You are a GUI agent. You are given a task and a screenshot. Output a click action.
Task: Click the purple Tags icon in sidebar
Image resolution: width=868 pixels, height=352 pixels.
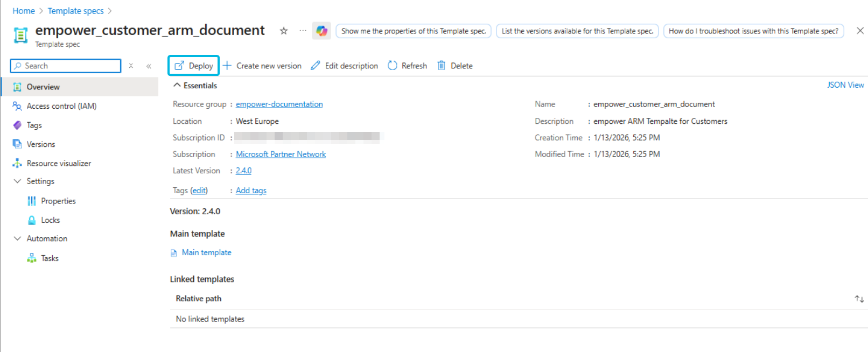point(17,125)
